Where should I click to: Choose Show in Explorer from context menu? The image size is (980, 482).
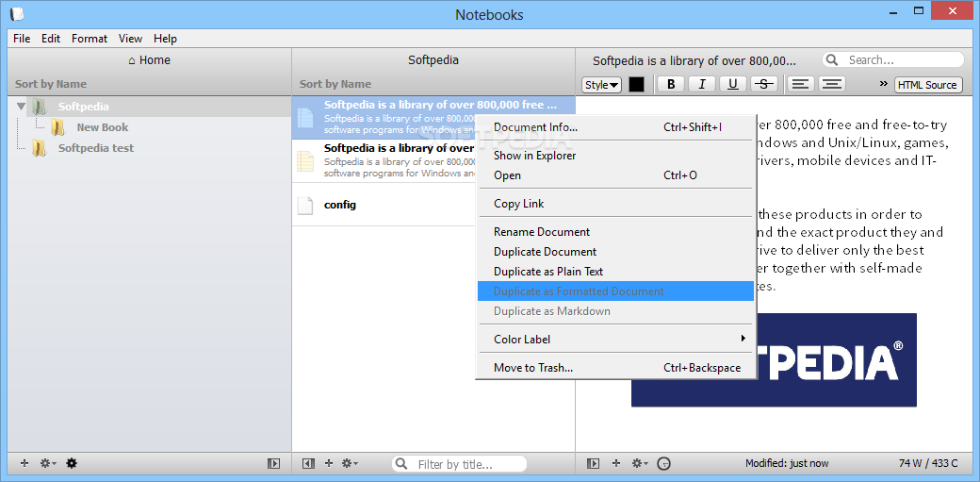coord(616,156)
